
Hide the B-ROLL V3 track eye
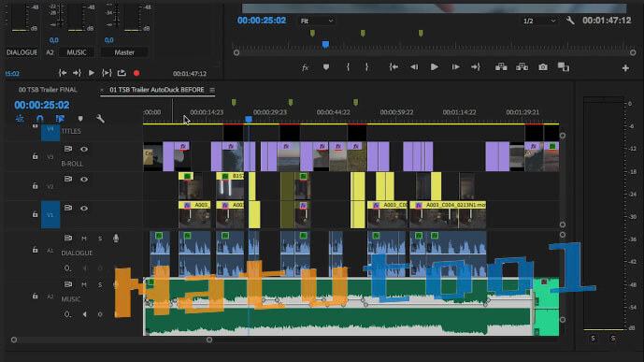click(x=84, y=149)
